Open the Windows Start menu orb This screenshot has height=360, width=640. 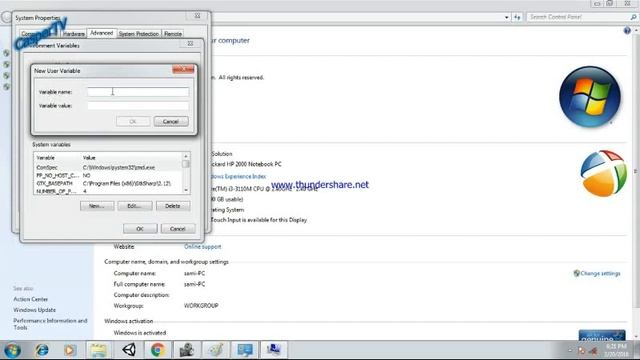tap(12, 350)
